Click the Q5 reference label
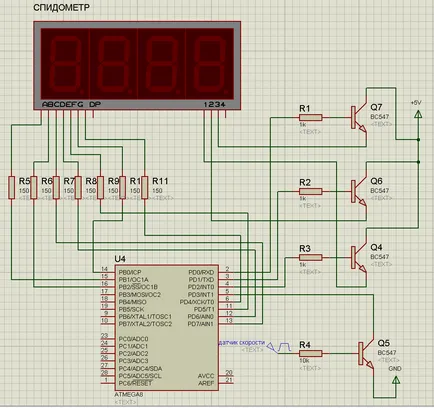 384,343
